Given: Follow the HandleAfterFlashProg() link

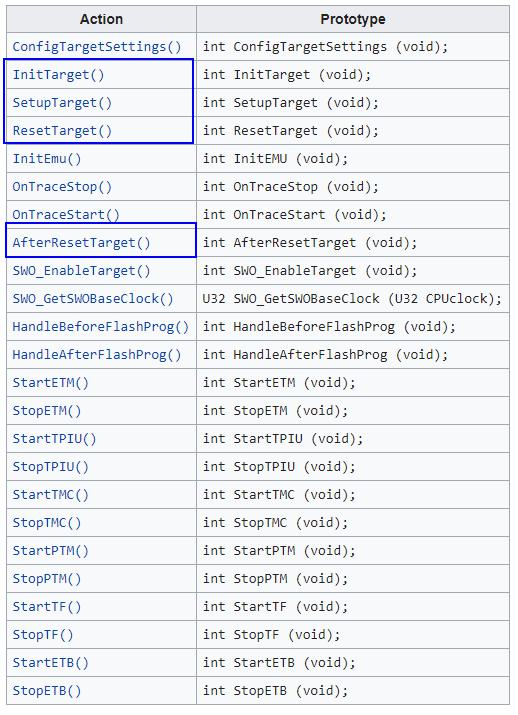Looking at the screenshot, I should (97, 355).
